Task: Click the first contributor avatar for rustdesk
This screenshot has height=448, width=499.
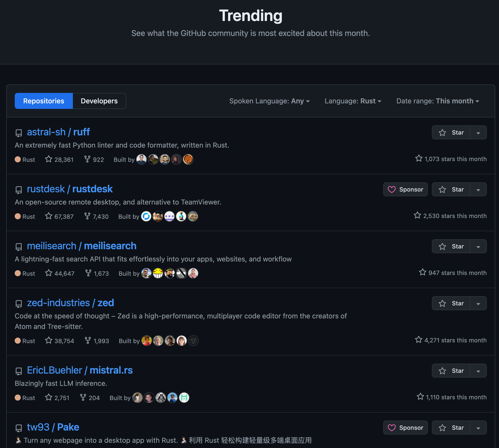Action: click(146, 216)
